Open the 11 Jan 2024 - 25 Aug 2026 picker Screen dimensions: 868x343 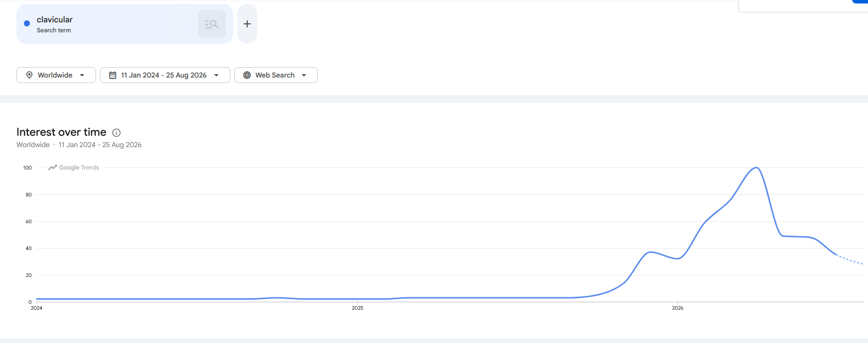pyautogui.click(x=165, y=75)
